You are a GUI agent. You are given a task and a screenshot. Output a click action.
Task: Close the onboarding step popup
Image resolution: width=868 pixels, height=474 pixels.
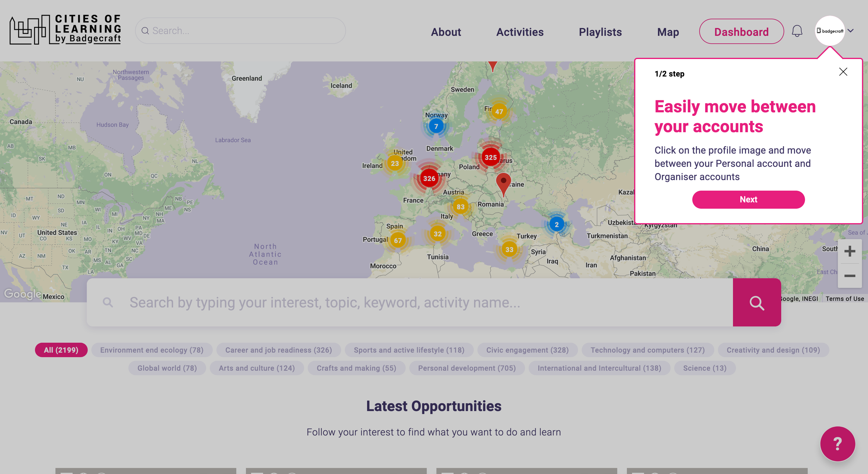click(843, 72)
